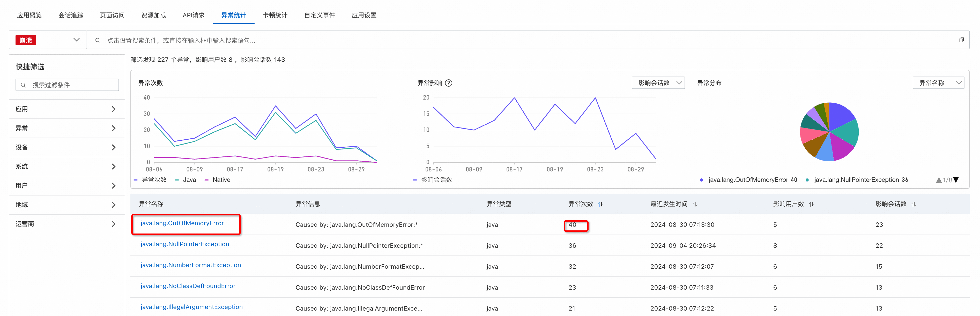Click the pie chart in 异常分布
The image size is (980, 316).
[829, 132]
